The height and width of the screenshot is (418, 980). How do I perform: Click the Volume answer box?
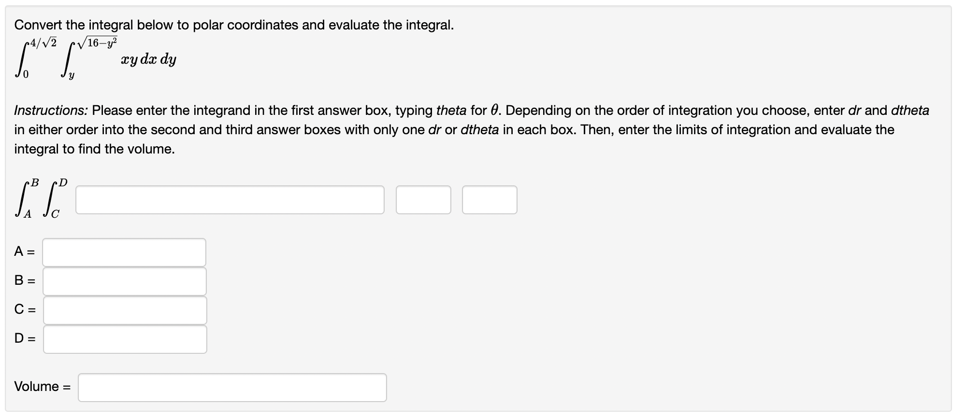(232, 387)
